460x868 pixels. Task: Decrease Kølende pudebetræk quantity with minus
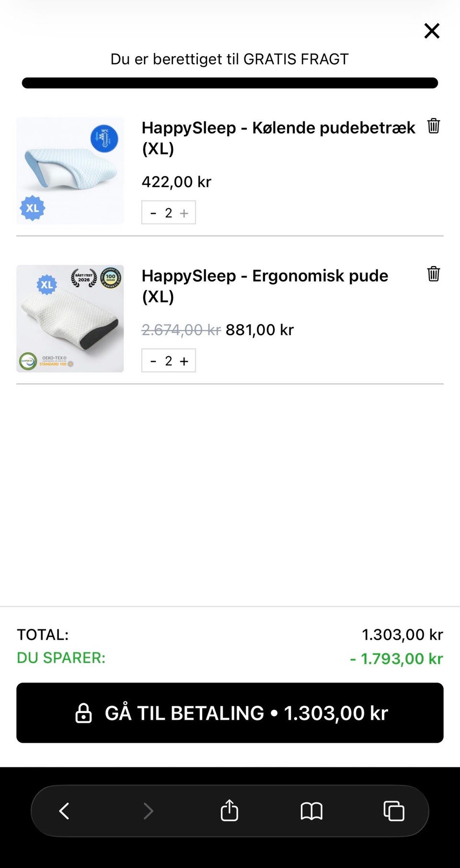(x=153, y=213)
